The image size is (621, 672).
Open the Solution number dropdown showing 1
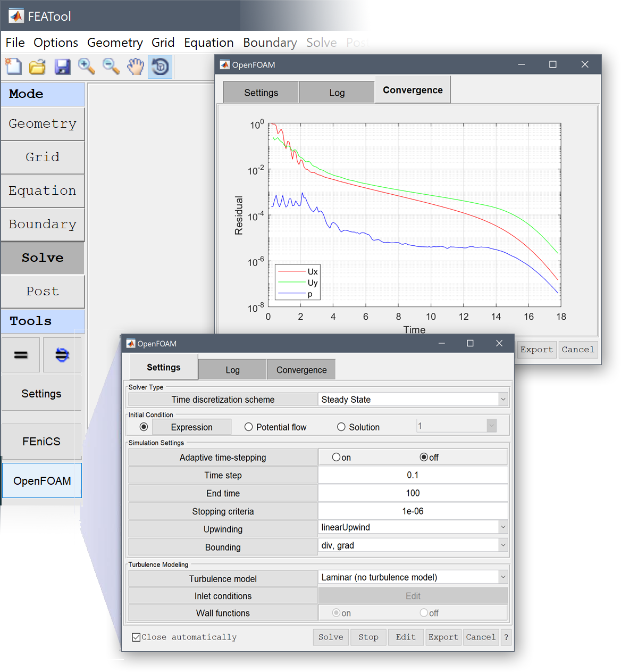pyautogui.click(x=456, y=426)
